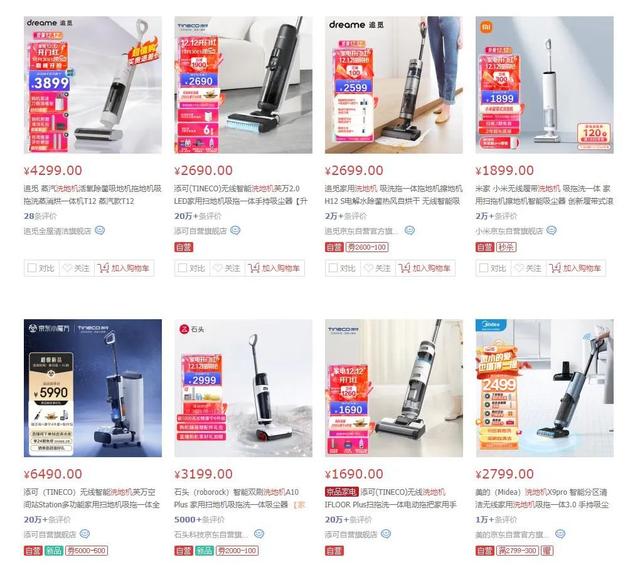Click chat icon beside 美的京东自营官方旗 store
Screen dimensions: 640x582
pyautogui.click(x=560, y=534)
